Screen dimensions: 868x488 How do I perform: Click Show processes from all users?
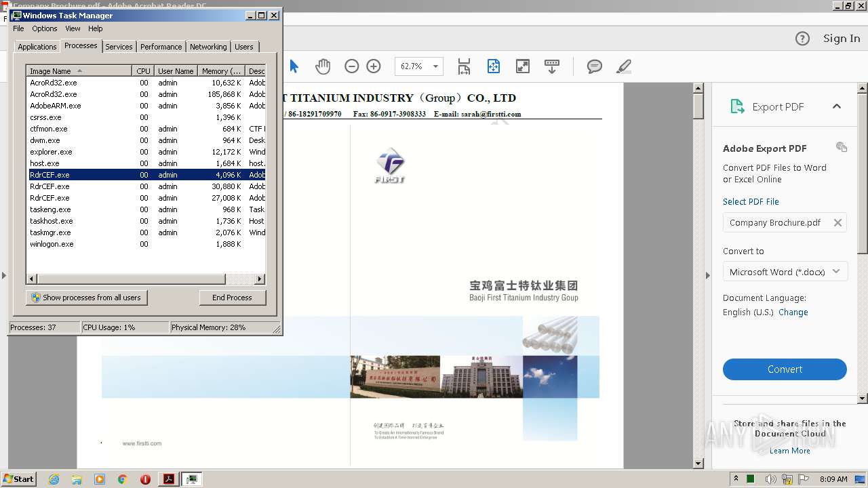click(86, 298)
